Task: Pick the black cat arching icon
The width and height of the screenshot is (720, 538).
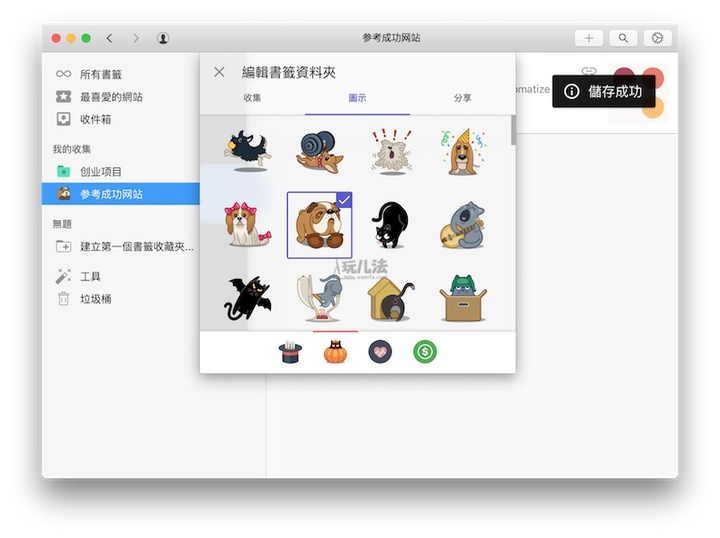Action: click(389, 225)
